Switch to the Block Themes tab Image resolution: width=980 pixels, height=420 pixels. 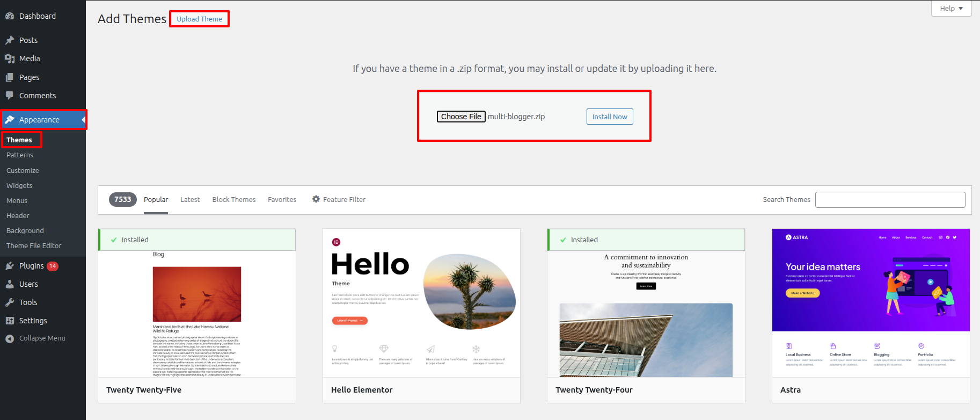(233, 199)
